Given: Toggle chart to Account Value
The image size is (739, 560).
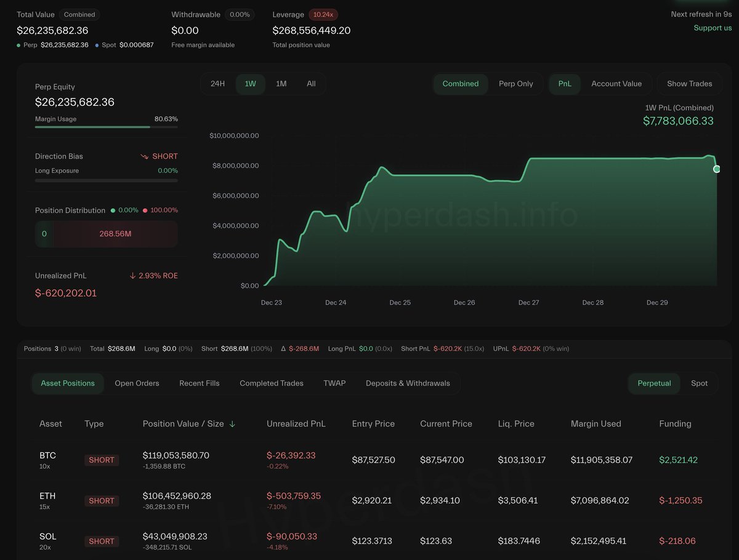Looking at the screenshot, I should coord(616,84).
